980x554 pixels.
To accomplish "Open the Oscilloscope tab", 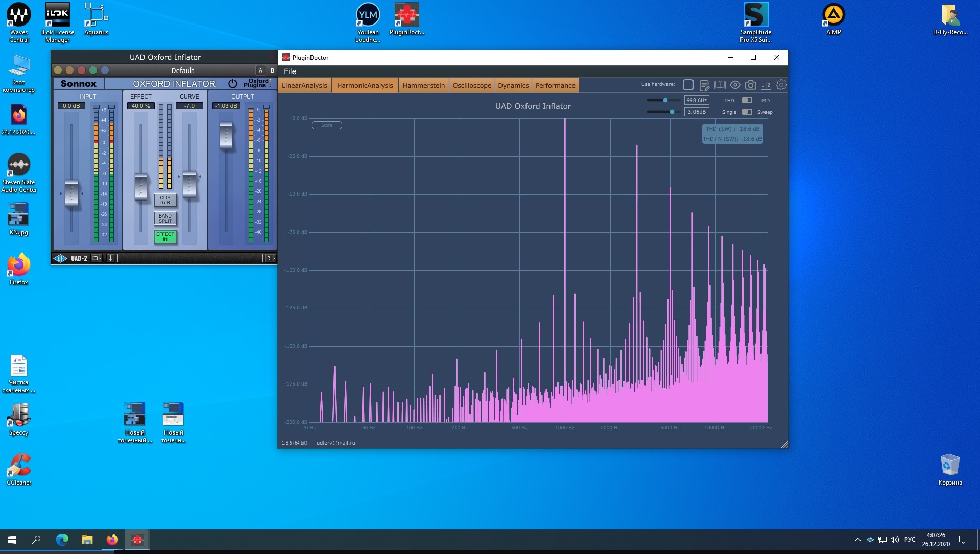I will point(472,85).
